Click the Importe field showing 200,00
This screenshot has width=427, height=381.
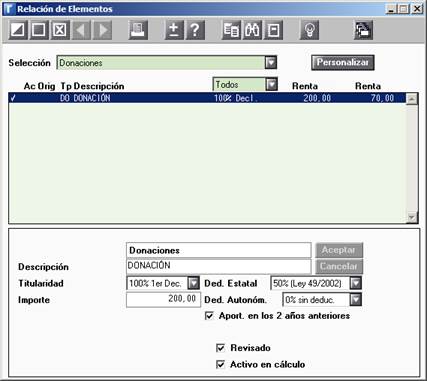[x=163, y=299]
